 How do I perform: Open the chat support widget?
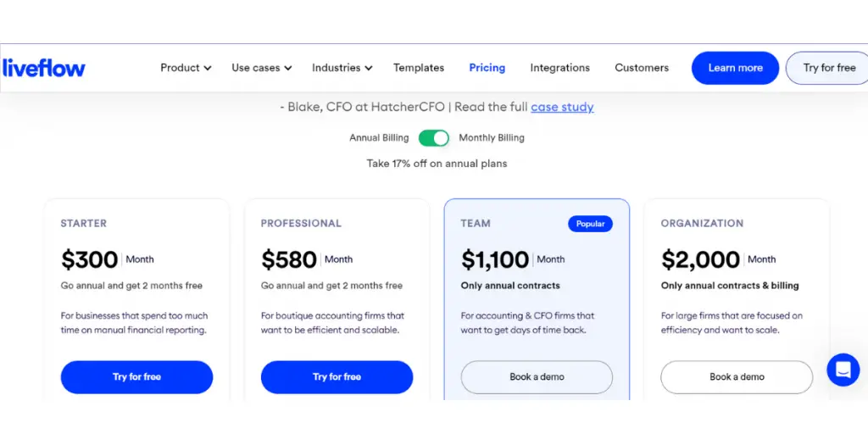[843, 370]
